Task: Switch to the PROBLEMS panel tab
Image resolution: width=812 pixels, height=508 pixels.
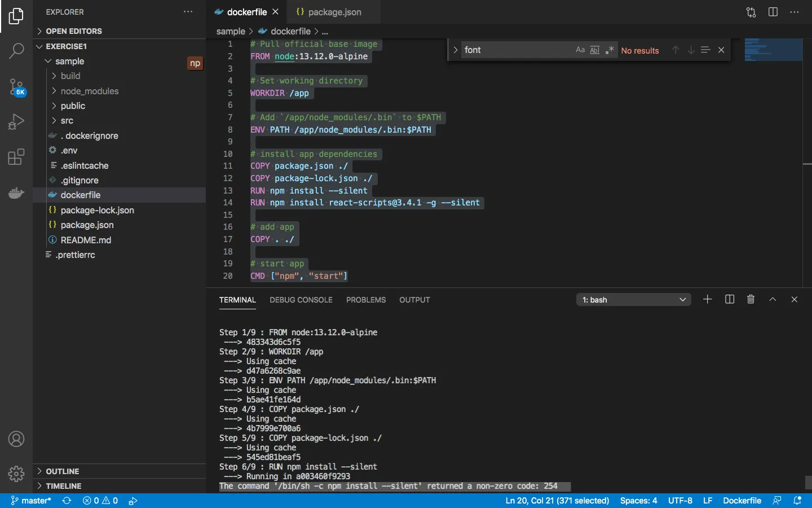Action: 366,300
